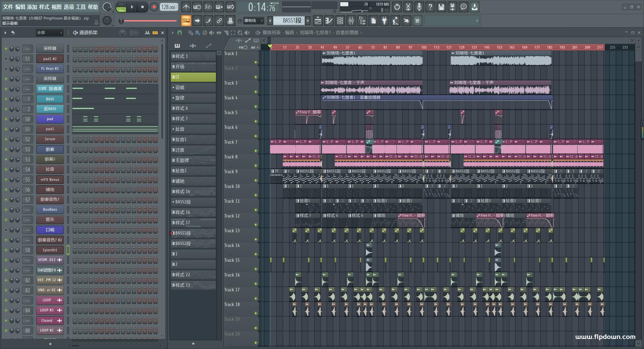This screenshot has height=349, width=644.
Task: Click the song position slider
Action: pos(148,21)
